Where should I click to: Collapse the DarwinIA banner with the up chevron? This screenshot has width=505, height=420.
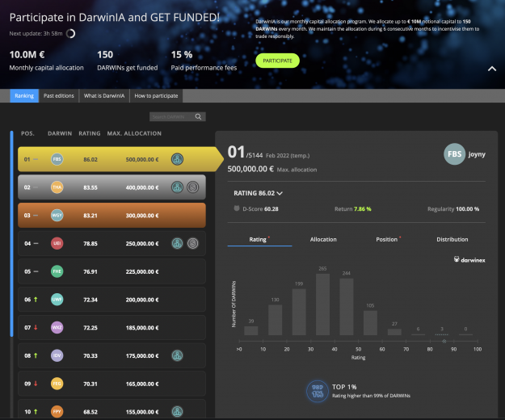pos(492,69)
